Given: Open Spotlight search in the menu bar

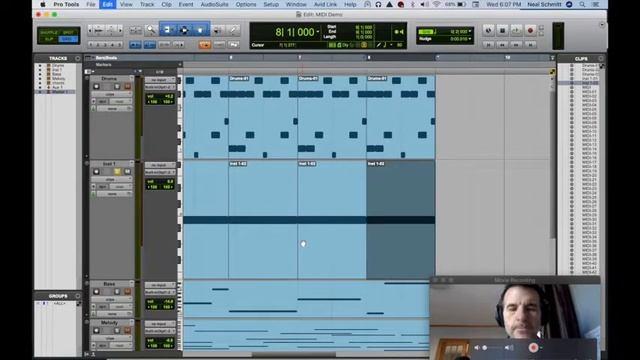Looking at the screenshot, I should [582, 4].
